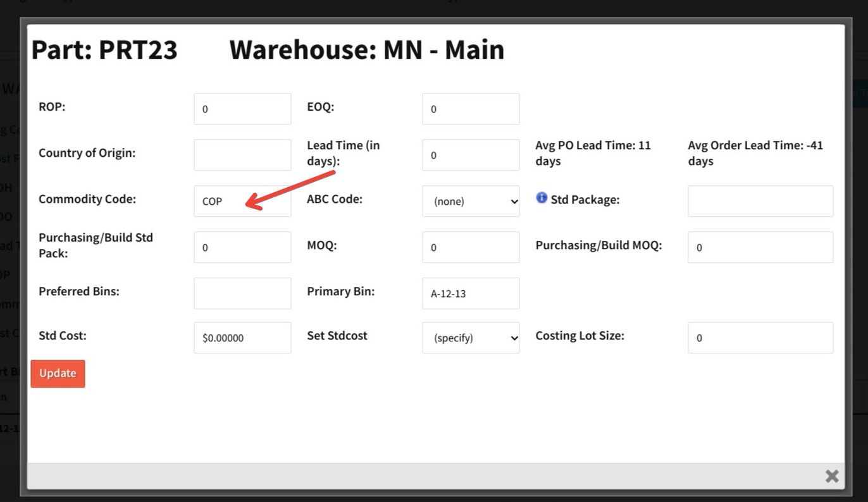Viewport: 868px width, 502px height.
Task: Edit the Commodity Code field containing COP
Action: pyautogui.click(x=242, y=201)
